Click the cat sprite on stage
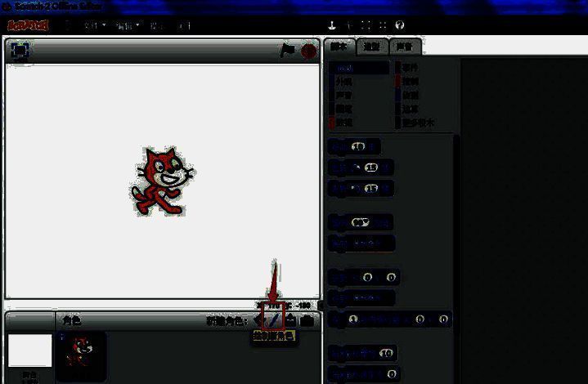 click(x=163, y=181)
